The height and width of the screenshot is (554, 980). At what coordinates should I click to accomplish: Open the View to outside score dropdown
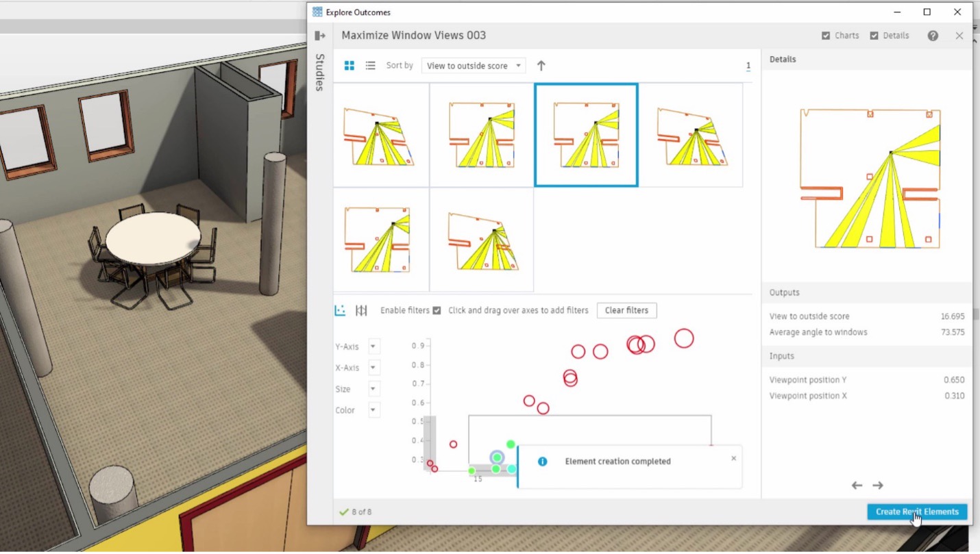click(x=473, y=65)
